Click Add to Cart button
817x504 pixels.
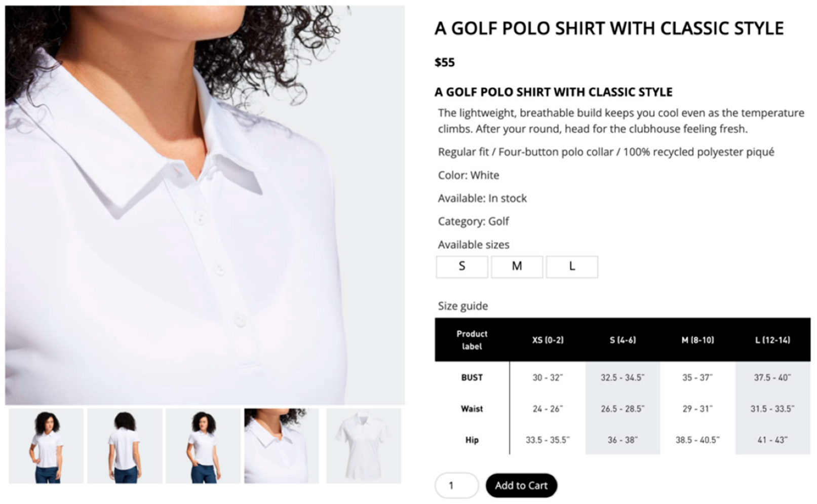click(521, 485)
